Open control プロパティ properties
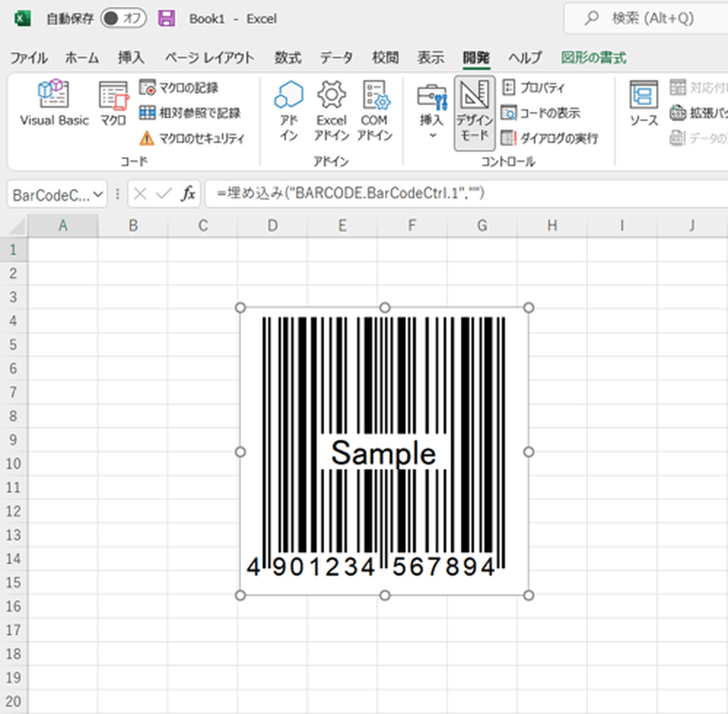 [x=534, y=87]
